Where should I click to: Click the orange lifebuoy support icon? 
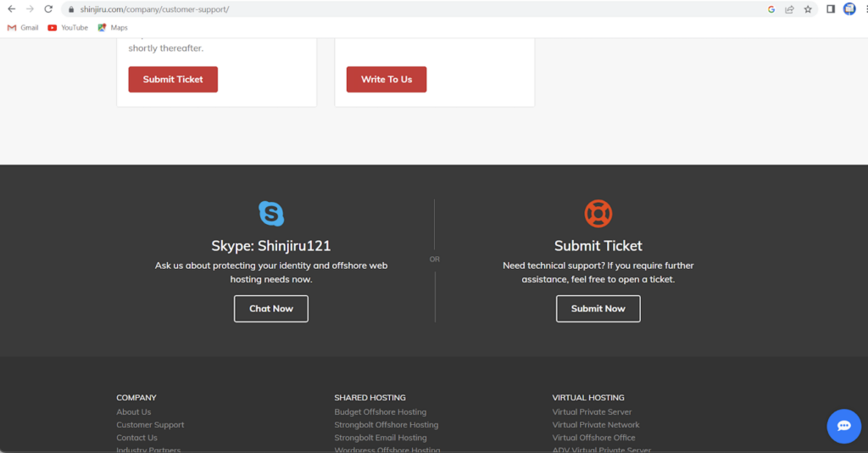598,213
